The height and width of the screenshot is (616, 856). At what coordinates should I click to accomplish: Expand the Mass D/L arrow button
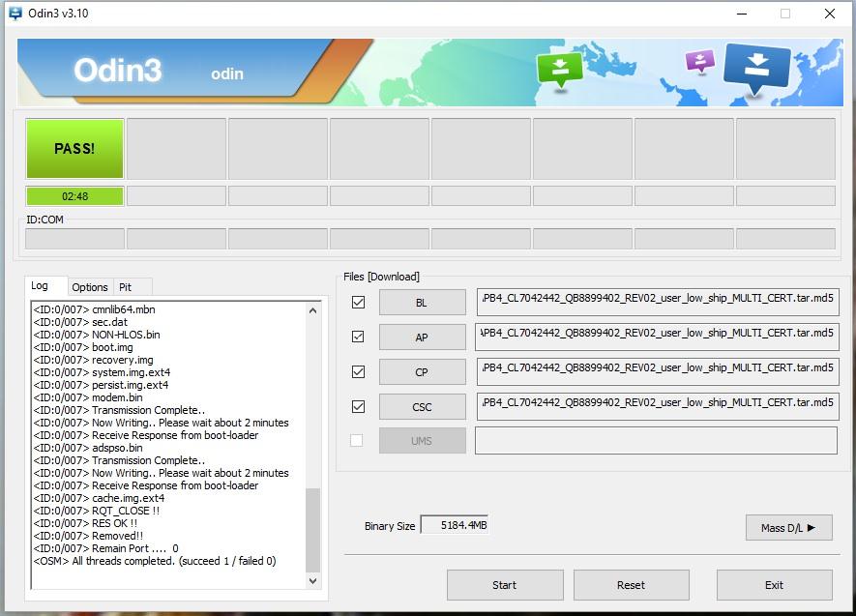pyautogui.click(x=788, y=527)
